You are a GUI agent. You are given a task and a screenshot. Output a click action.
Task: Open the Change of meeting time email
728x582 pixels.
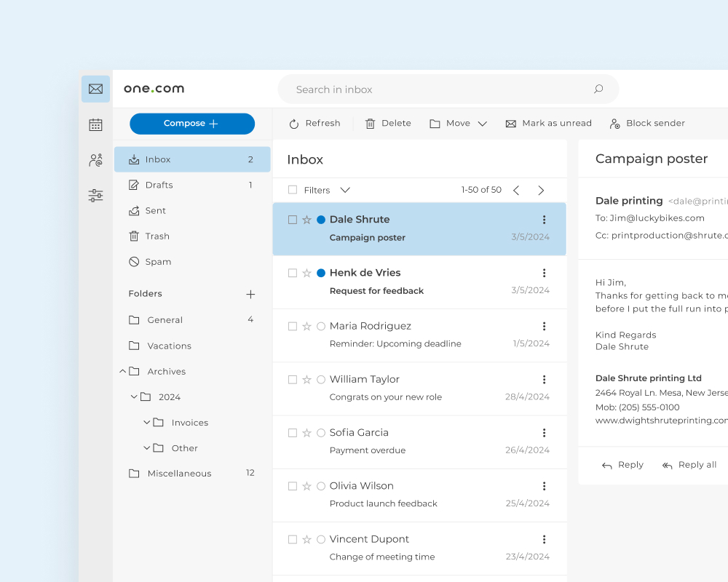[419, 549]
